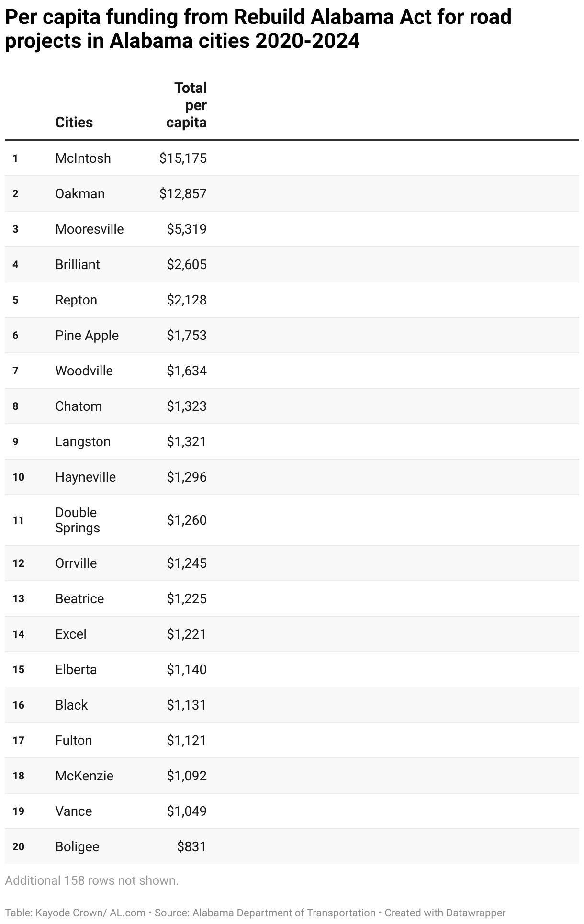Click Excel's $1,221 value

pos(187,634)
